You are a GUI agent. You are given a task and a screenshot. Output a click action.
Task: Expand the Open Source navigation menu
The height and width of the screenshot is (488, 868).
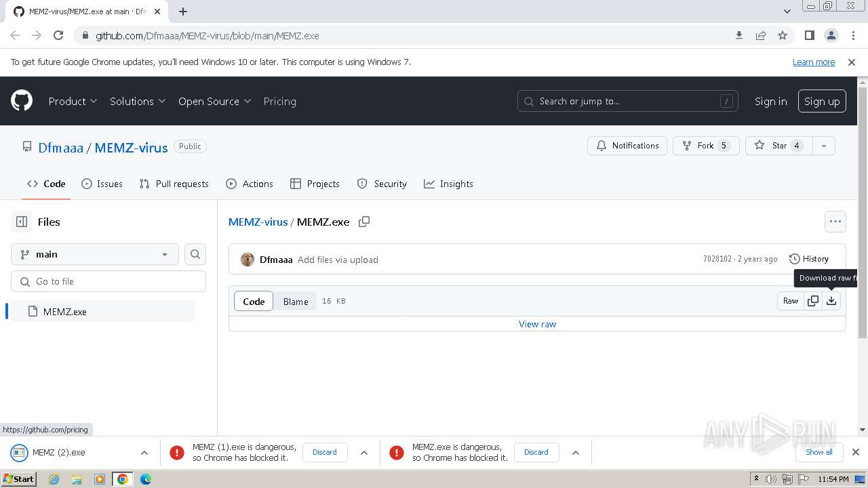pyautogui.click(x=214, y=101)
